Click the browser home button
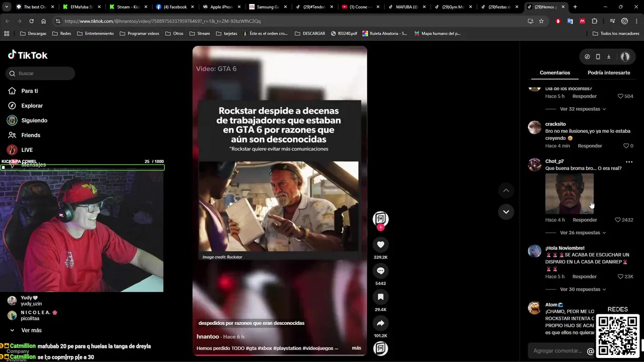 click(43, 21)
